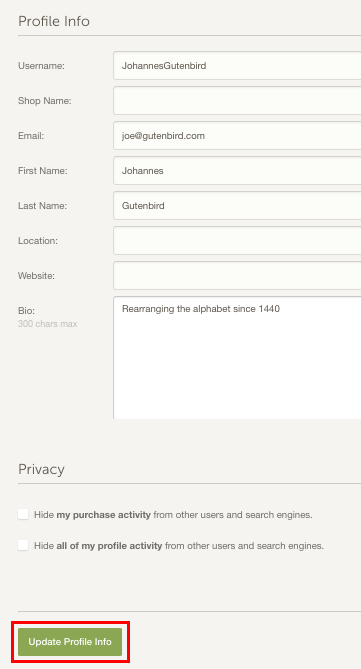Screen dimensions: 361x669
Task: Click the 'Username:' label
Action: click(x=41, y=66)
